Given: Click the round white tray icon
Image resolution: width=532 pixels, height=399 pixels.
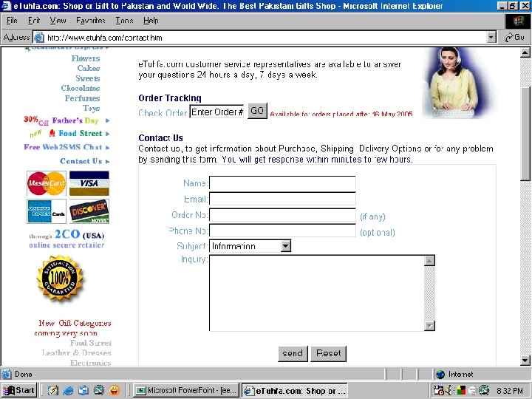Looking at the screenshot, I should [473, 391].
